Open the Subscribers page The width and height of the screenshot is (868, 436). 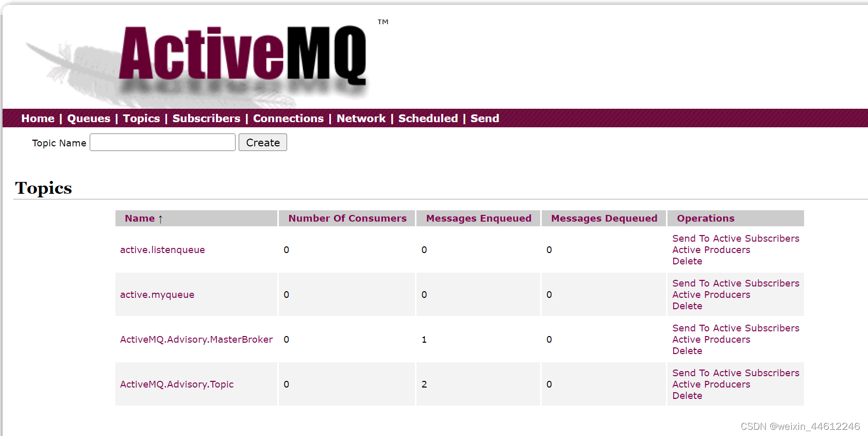point(206,119)
